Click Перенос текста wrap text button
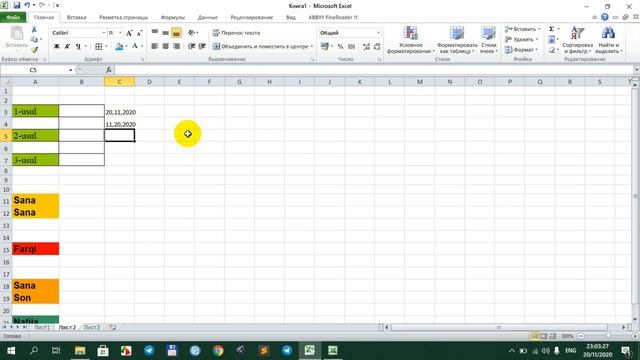 (x=236, y=33)
